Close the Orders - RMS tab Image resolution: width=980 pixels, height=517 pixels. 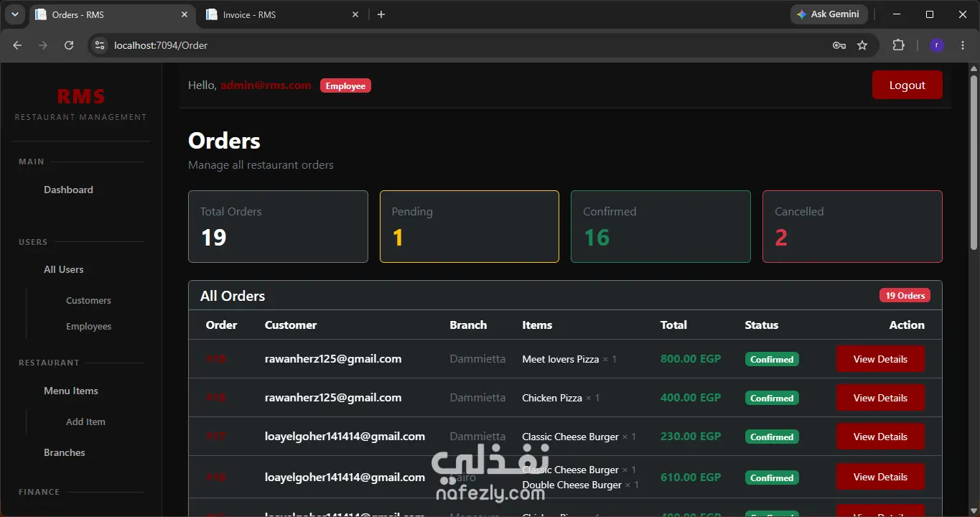click(x=185, y=14)
